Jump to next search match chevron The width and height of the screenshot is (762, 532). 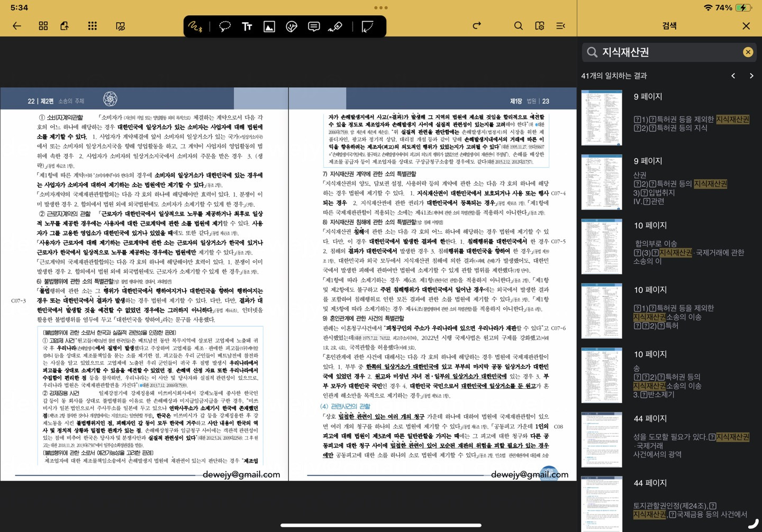point(751,76)
